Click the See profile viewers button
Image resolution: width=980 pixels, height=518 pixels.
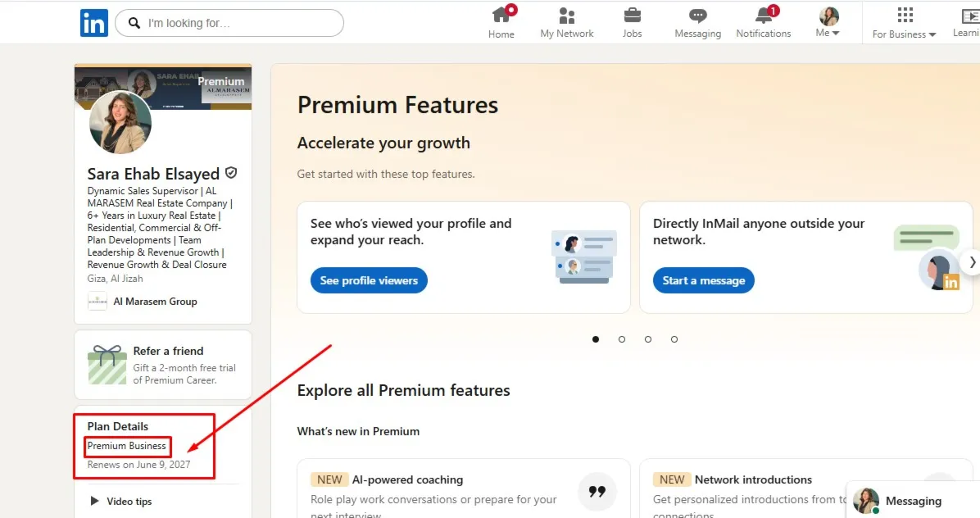click(x=369, y=280)
